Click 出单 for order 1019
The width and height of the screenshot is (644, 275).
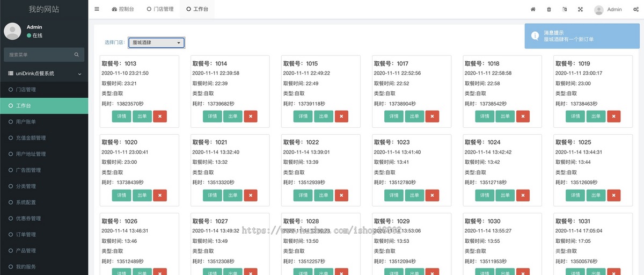tap(596, 116)
